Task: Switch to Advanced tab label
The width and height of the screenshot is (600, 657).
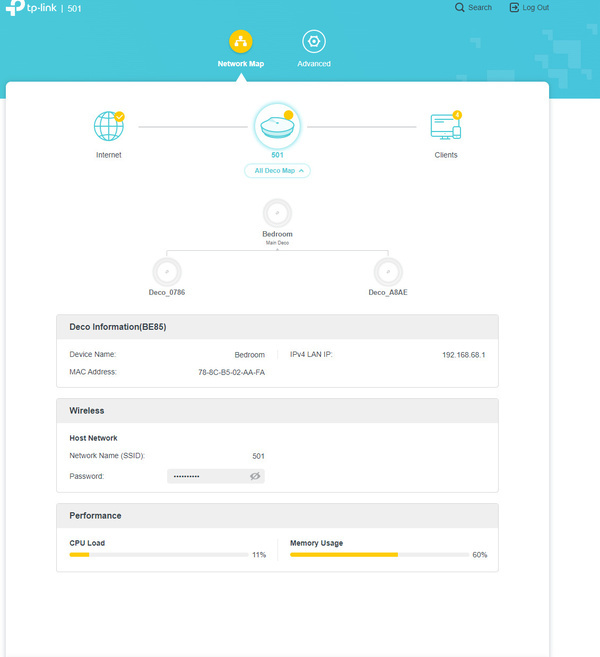Action: coord(314,64)
